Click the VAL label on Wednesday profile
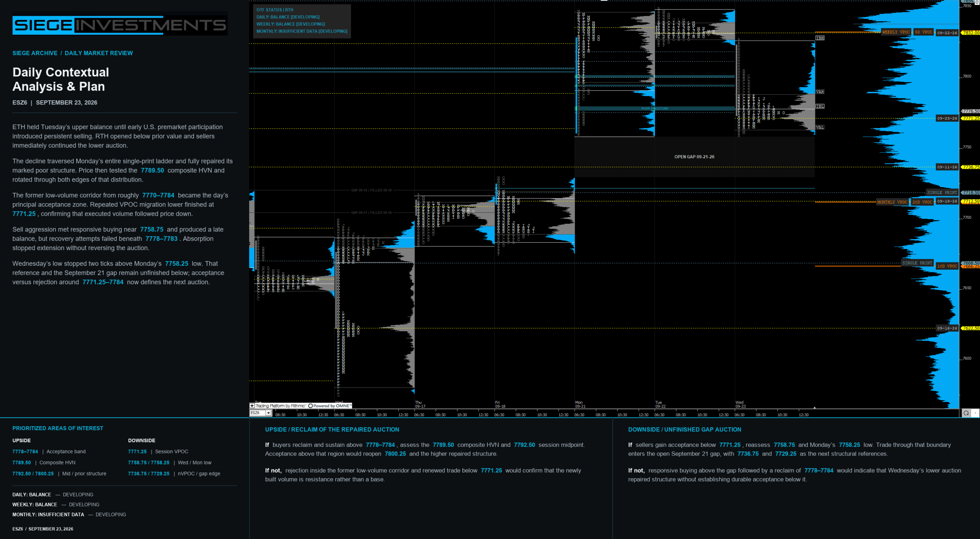Screen dimensions: 980x539 tap(820, 127)
